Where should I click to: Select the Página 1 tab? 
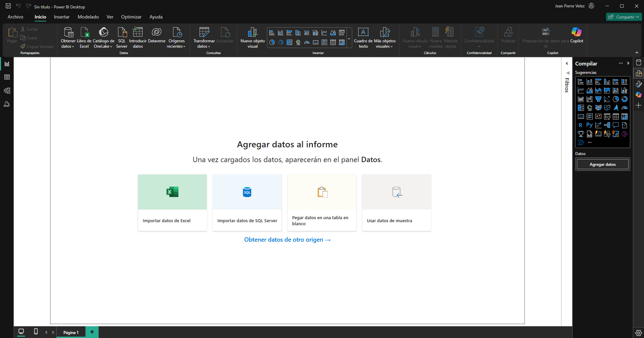(x=71, y=332)
